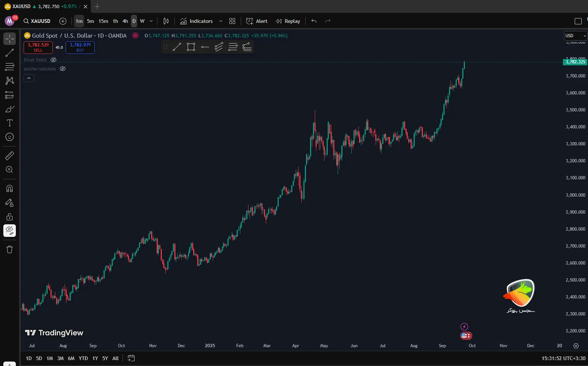Select the trend line drawing tool

pyautogui.click(x=10, y=53)
